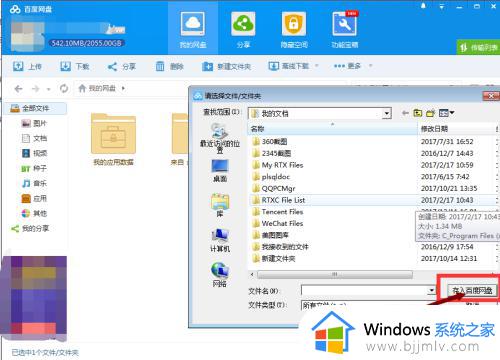This screenshot has width=500, height=360.
Task: Open 计算机 in places bar
Action: click(x=220, y=240)
